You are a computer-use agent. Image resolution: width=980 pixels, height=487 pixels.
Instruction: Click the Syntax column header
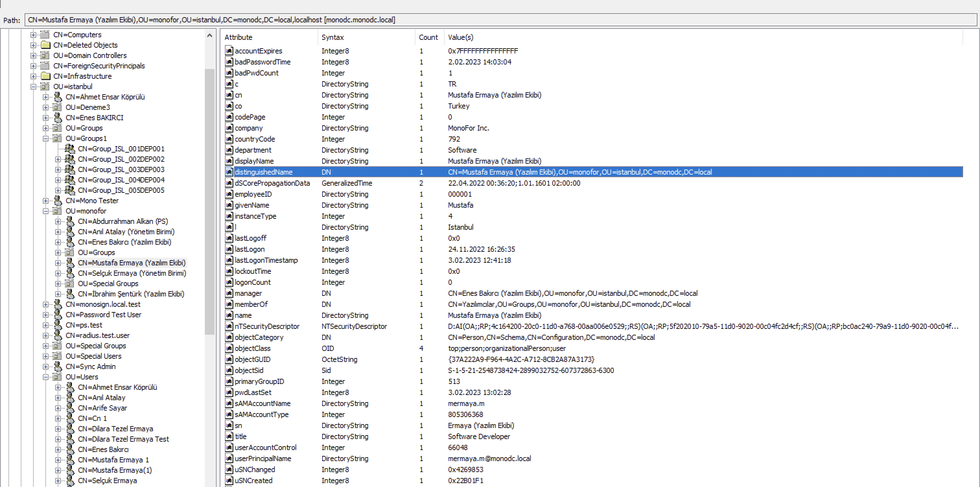(x=332, y=37)
